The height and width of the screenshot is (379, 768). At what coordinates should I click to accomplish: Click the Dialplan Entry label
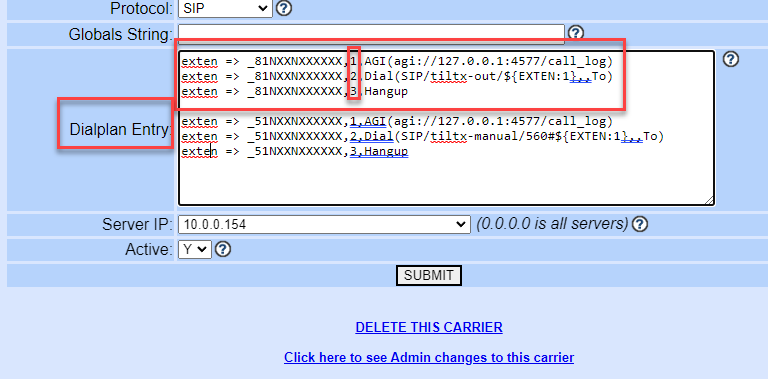coord(121,130)
